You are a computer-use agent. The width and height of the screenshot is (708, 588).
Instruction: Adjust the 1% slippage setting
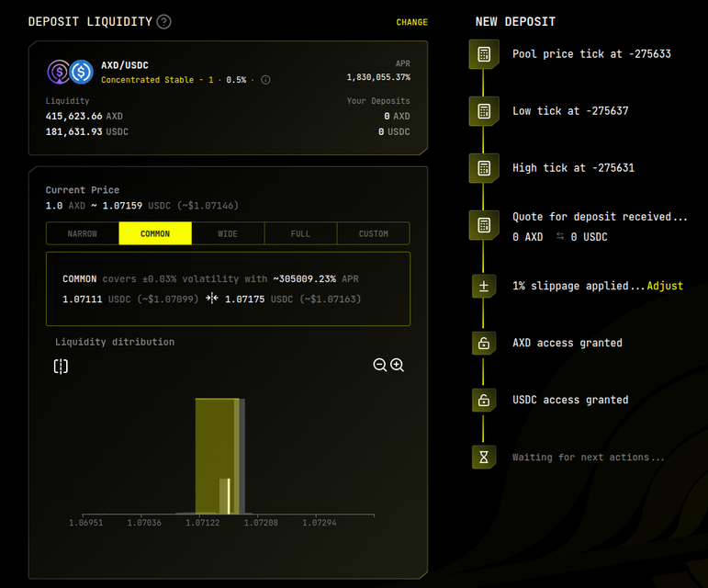point(665,286)
